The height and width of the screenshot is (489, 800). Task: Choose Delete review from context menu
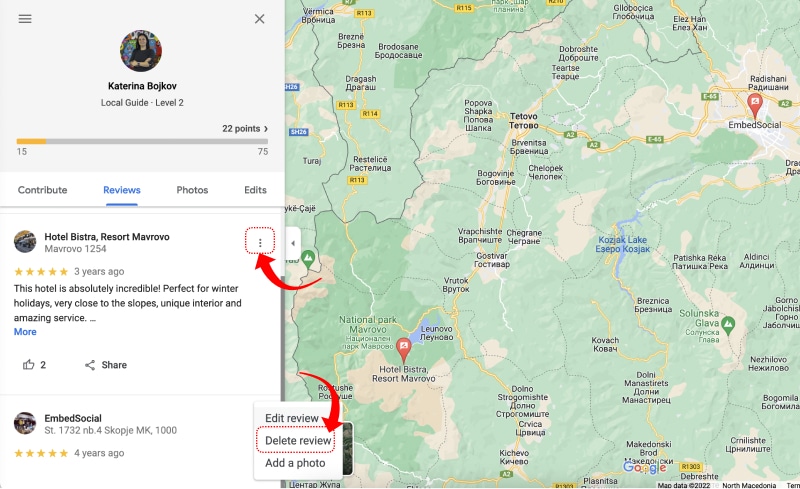(298, 441)
